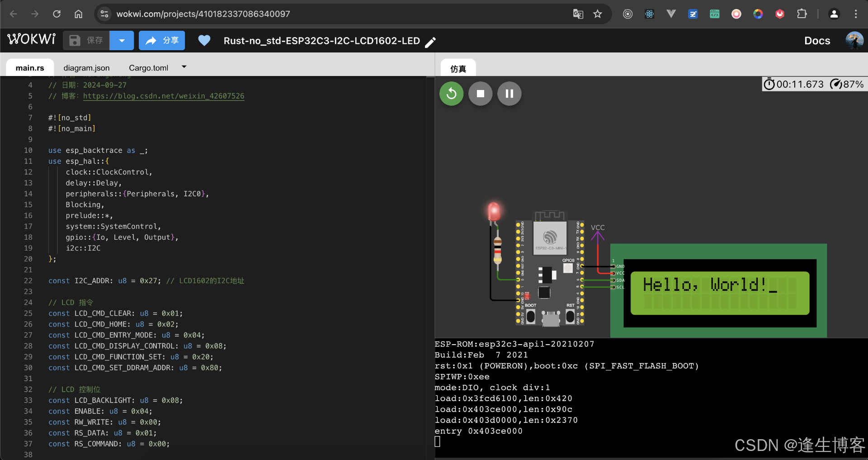Screen dimensions: 868x460
Task: Click the 'use esp_backtrace as _;' line
Action: pyautogui.click(x=98, y=150)
